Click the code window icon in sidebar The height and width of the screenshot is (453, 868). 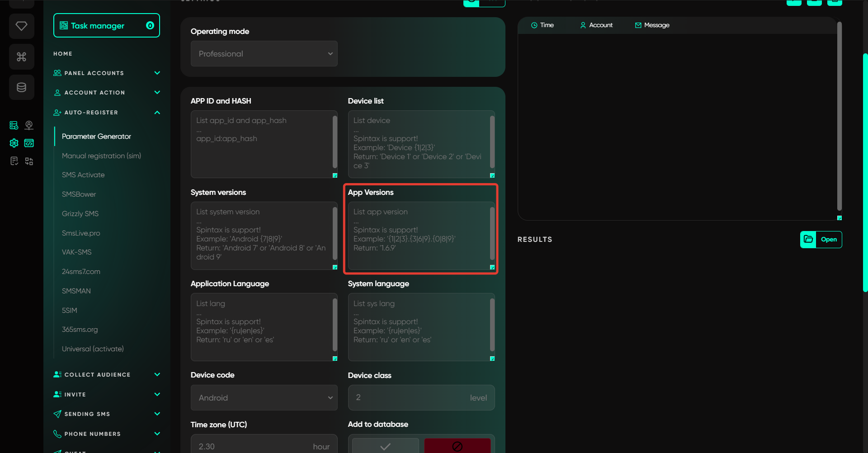point(29,143)
